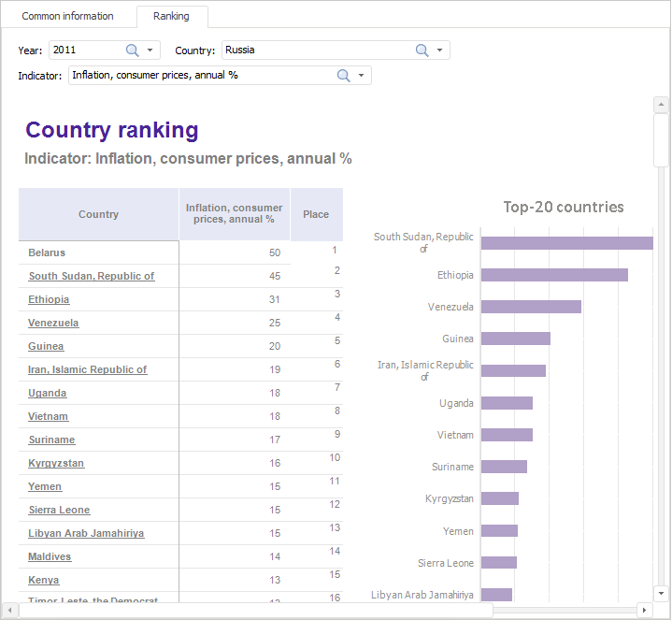Click the horizontal scrollbar left arrow
672x620 pixels.
[x=10, y=610]
